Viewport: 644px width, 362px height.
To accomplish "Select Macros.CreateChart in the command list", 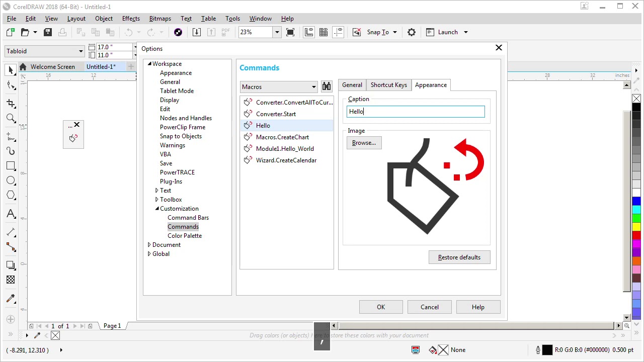I will [x=282, y=137].
